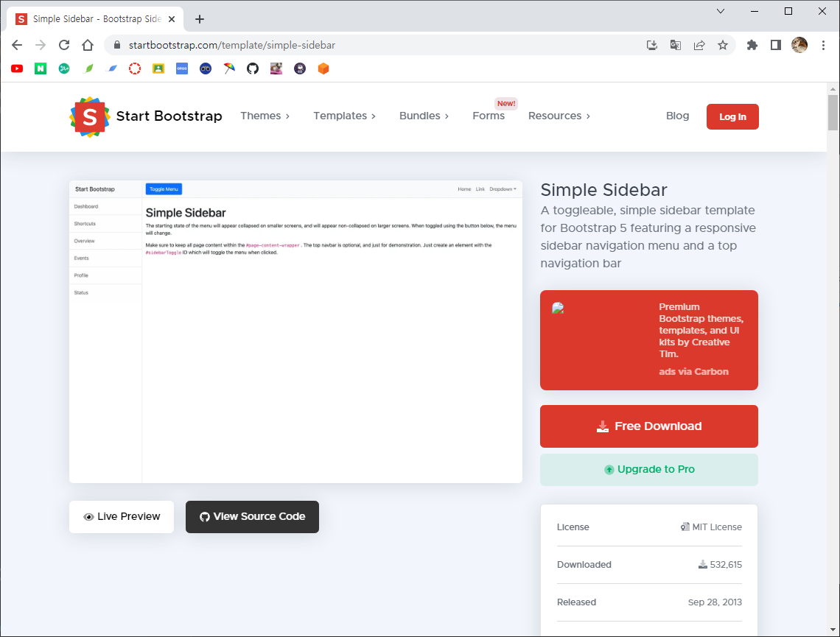The image size is (840, 637).
Task: Click the Downloaded label
Action: 584,564
